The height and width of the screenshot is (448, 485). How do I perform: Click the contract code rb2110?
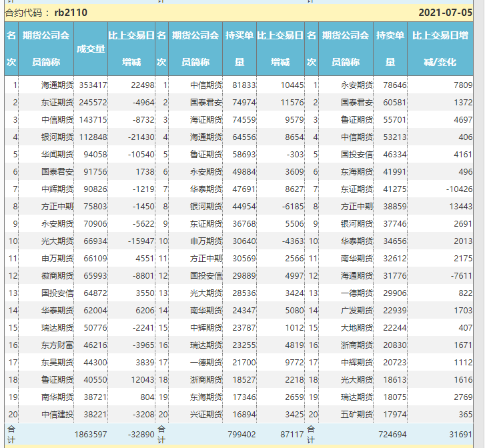pos(71,13)
